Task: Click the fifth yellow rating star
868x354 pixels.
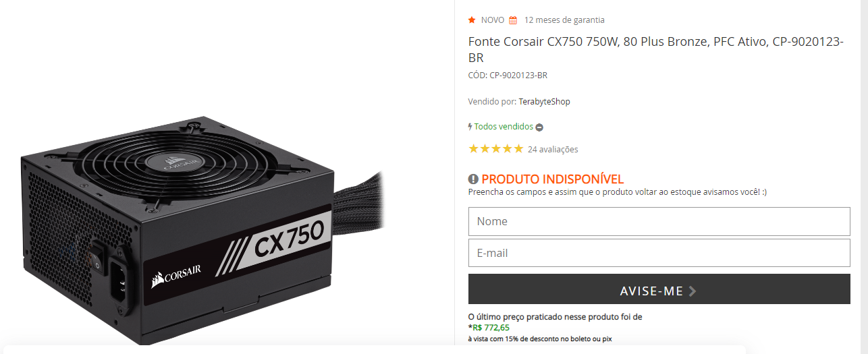Action: (518, 149)
